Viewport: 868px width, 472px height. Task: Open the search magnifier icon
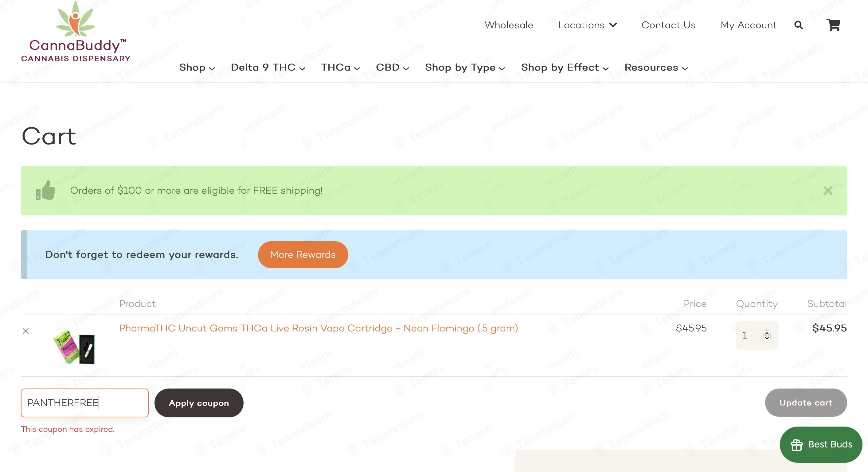pyautogui.click(x=798, y=25)
